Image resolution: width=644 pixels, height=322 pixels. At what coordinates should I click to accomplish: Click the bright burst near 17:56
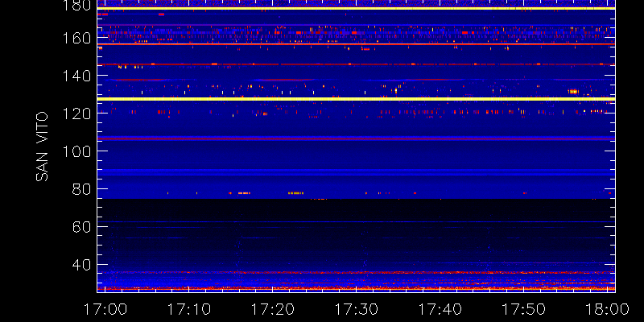pyautogui.click(x=573, y=92)
